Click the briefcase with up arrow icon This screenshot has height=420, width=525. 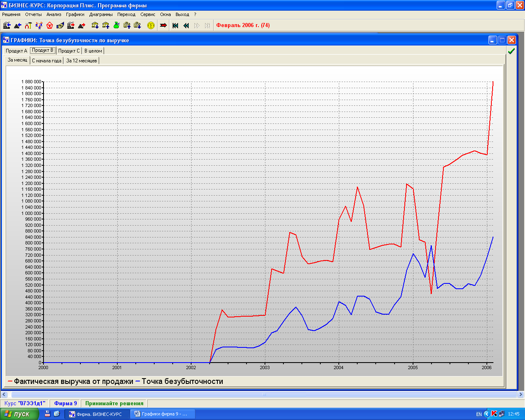(x=127, y=25)
